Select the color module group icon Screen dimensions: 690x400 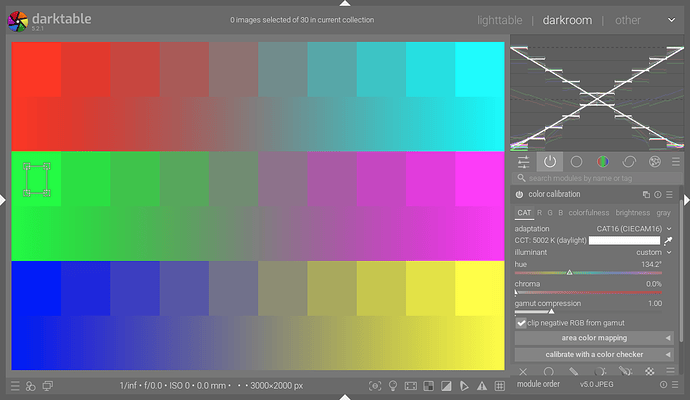(x=602, y=161)
